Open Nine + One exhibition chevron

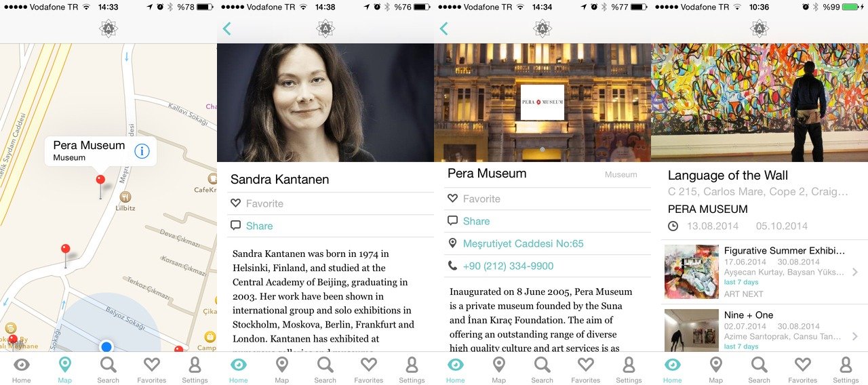point(855,336)
